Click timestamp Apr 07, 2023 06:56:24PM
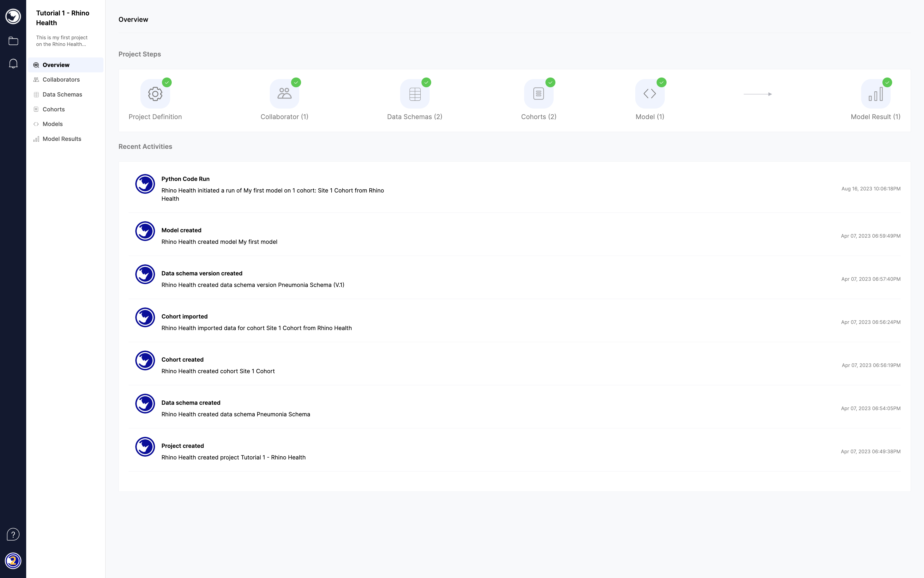Viewport: 924px width, 578px height. tap(871, 322)
